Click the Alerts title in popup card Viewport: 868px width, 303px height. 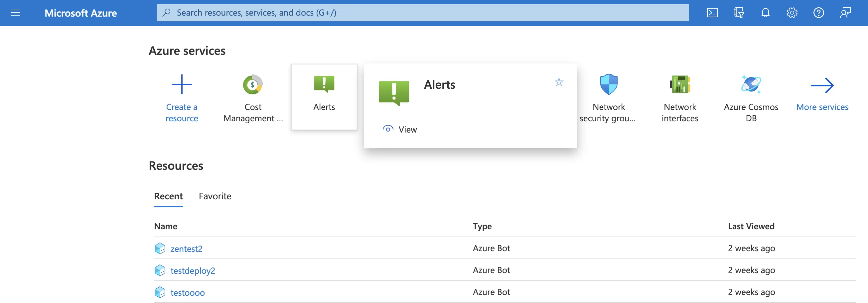click(x=439, y=84)
